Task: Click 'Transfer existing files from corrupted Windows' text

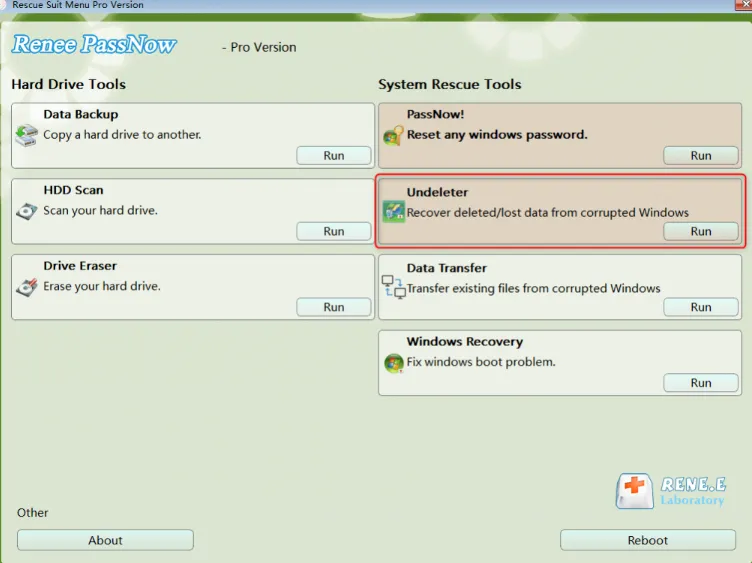Action: pos(533,288)
